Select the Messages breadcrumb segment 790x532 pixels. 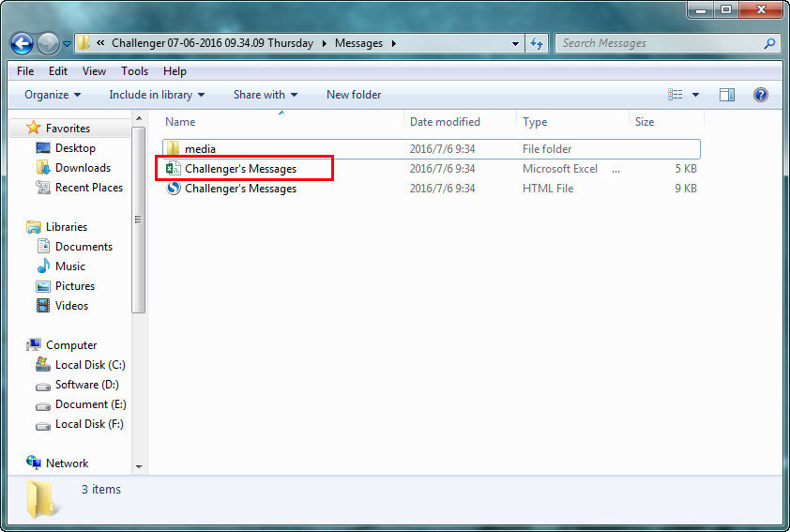pos(358,43)
